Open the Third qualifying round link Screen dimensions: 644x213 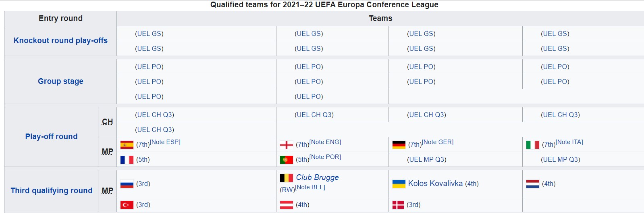52,191
